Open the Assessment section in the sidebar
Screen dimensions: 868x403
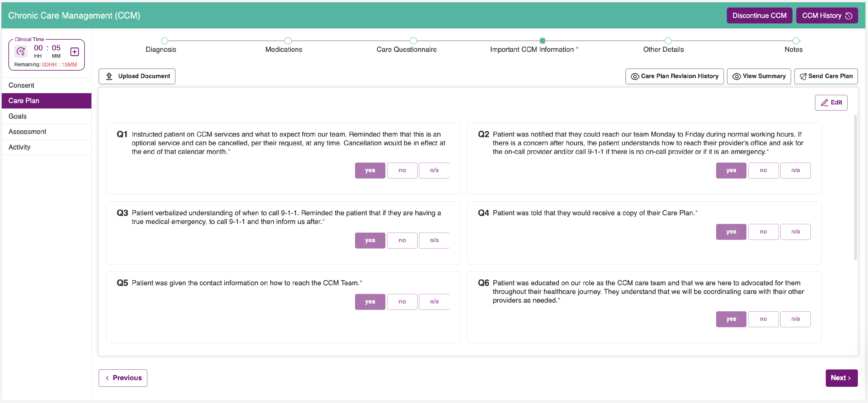[27, 132]
